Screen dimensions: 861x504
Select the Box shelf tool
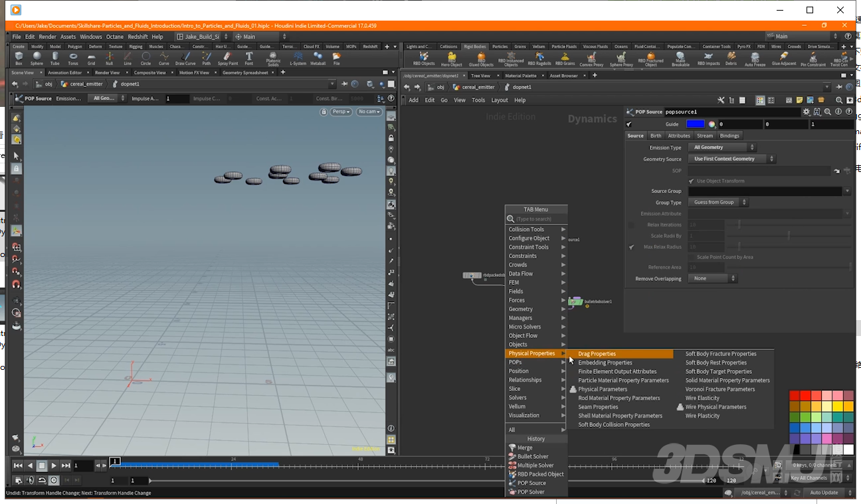click(x=19, y=59)
